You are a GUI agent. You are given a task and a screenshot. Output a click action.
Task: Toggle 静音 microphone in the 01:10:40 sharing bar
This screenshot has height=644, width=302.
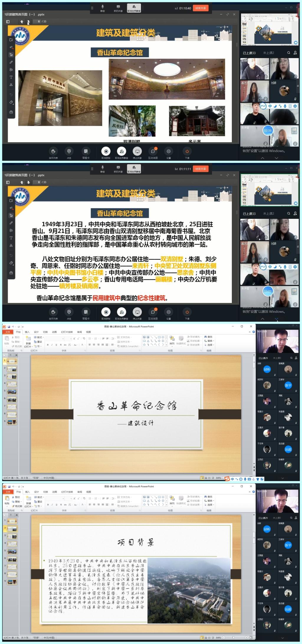[103, 8]
